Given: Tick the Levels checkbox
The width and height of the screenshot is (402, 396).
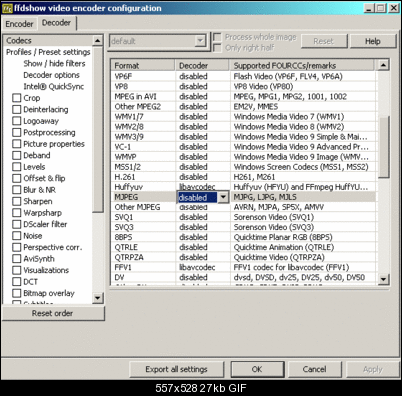Looking at the screenshot, I should coord(17,167).
